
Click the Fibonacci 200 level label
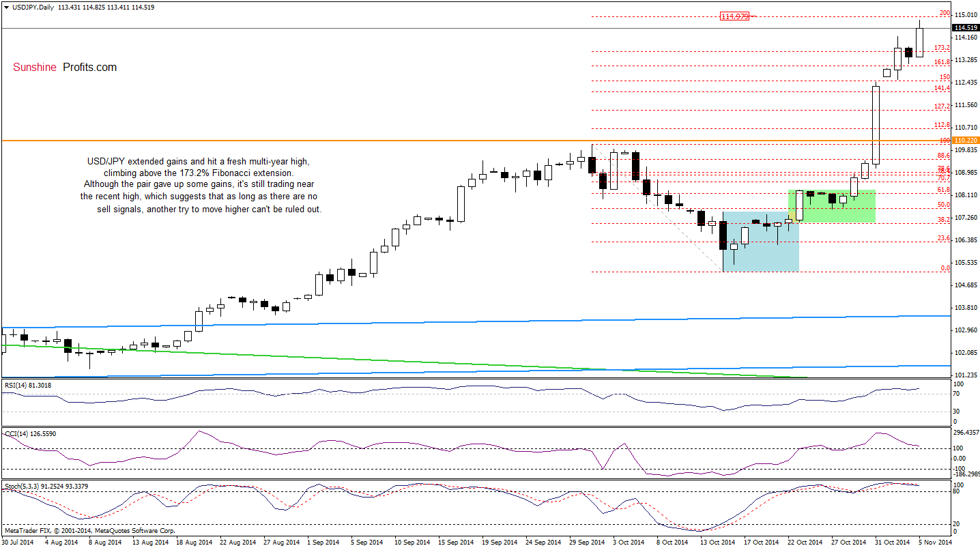945,13
